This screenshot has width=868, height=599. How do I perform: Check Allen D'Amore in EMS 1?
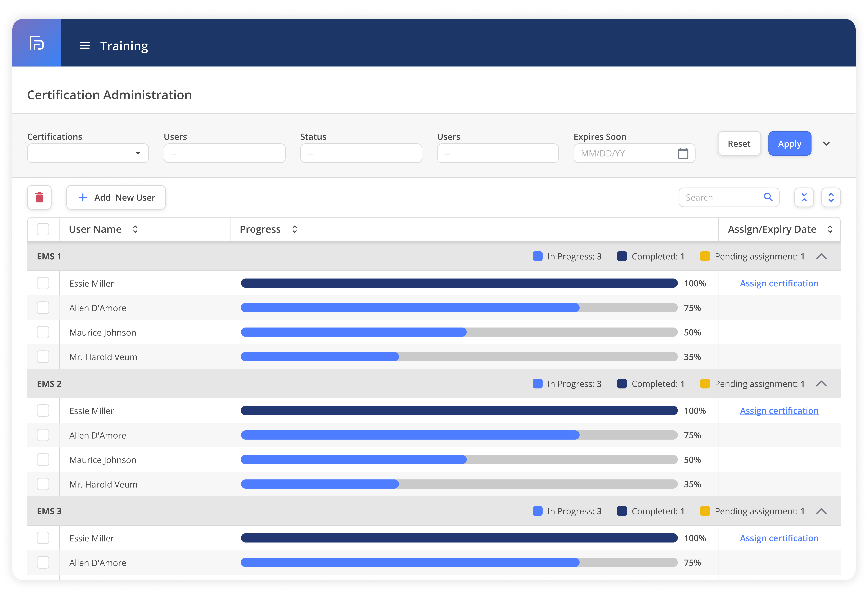[43, 308]
